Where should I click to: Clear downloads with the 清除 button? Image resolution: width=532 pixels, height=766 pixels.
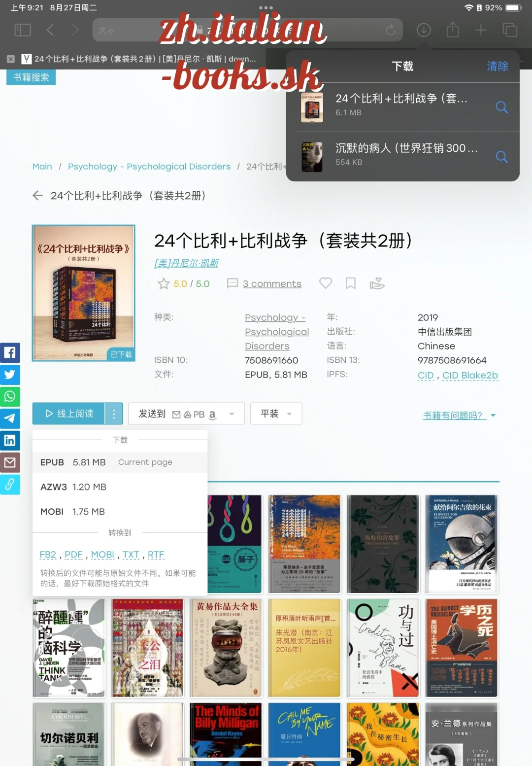click(498, 66)
